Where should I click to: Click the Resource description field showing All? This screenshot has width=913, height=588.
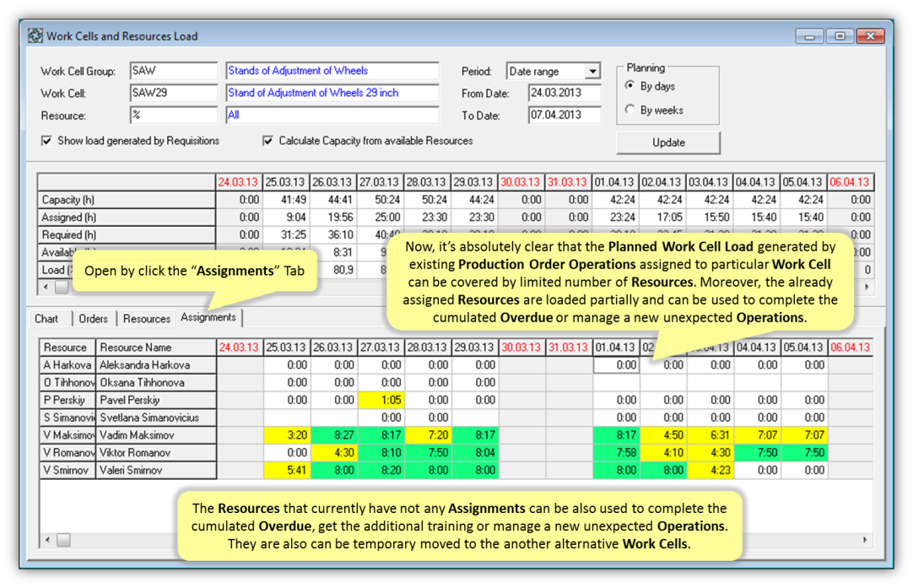(x=332, y=115)
